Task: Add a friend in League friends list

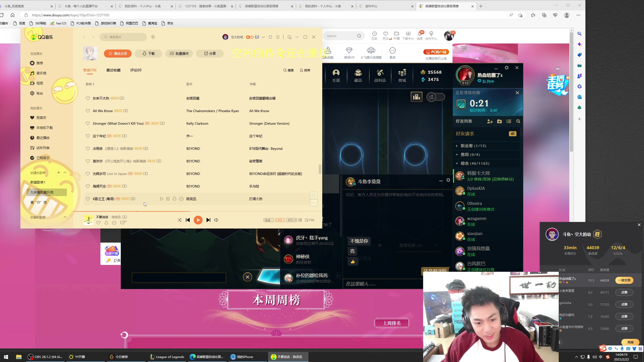Action: 490,121
